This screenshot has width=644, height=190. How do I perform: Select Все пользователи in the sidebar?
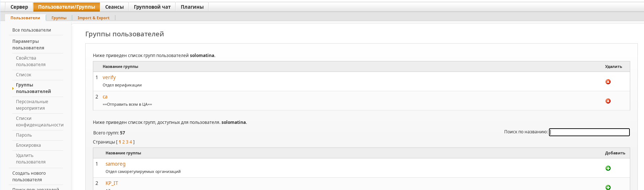pos(32,30)
